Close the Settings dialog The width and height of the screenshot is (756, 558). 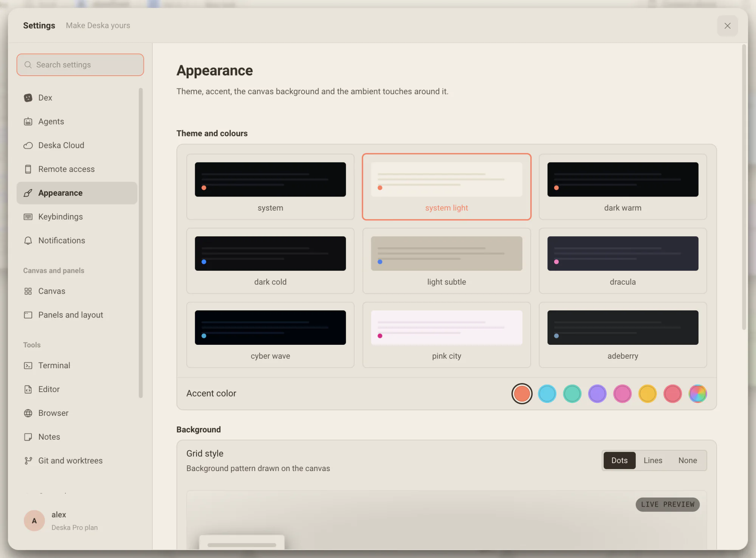click(727, 26)
